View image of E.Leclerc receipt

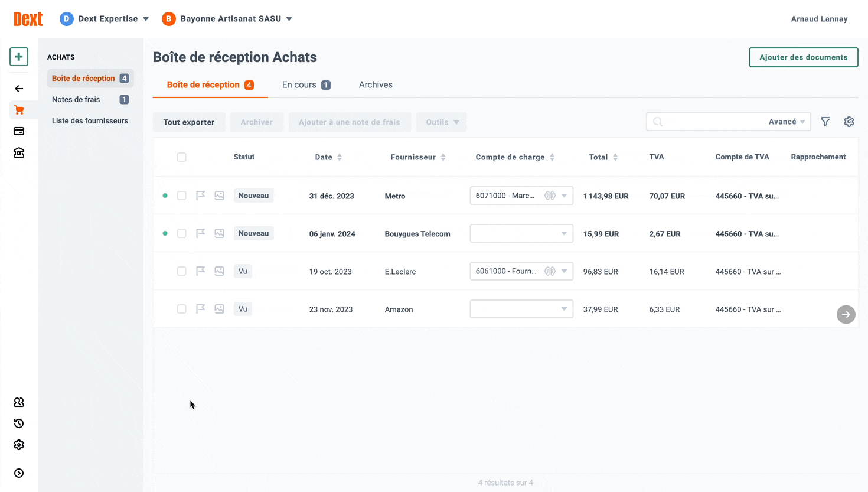(220, 271)
